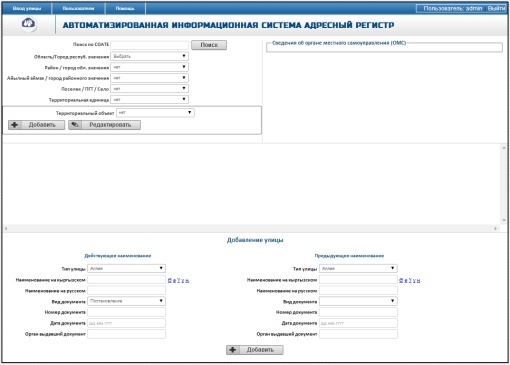Click the Добавление улицы heading
This screenshot has height=365, width=510.
[255, 240]
